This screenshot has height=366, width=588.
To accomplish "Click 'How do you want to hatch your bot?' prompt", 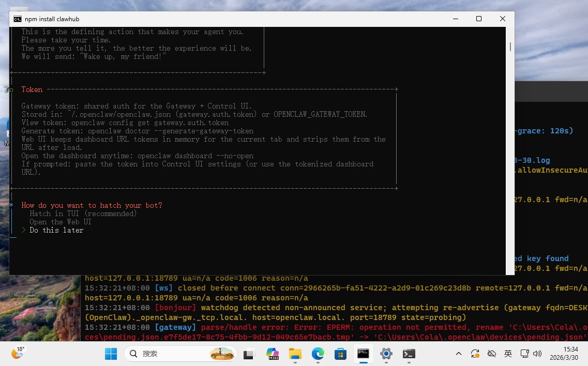I will point(92,205).
